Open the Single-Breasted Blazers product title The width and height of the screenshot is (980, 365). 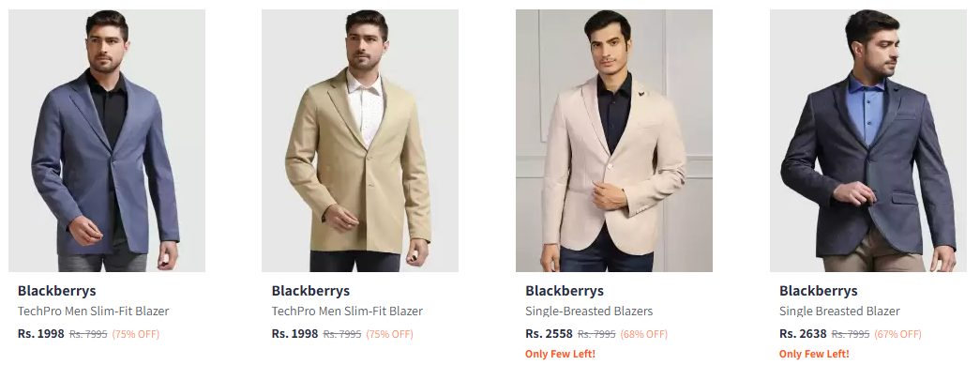tap(589, 311)
